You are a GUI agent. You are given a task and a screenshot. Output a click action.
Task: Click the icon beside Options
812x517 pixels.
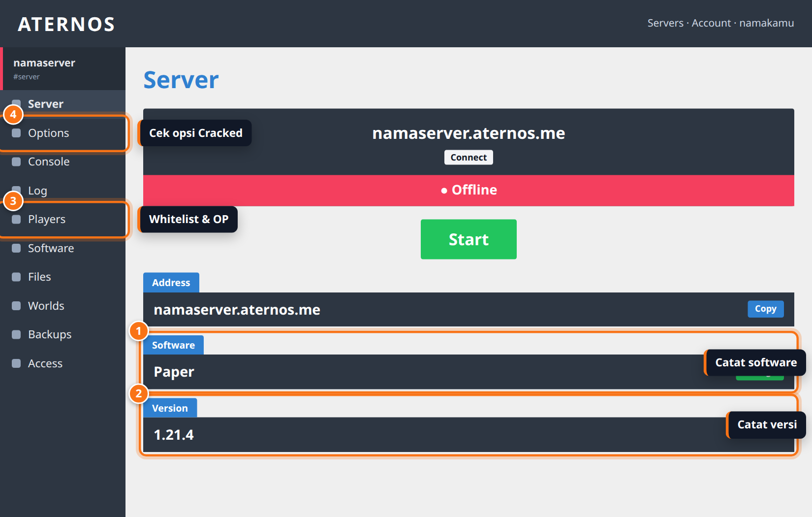[16, 133]
